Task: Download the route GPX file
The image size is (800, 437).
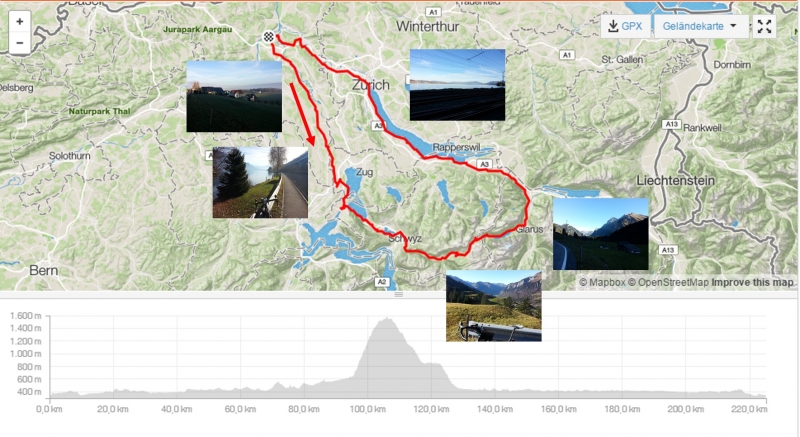Action: tap(626, 26)
